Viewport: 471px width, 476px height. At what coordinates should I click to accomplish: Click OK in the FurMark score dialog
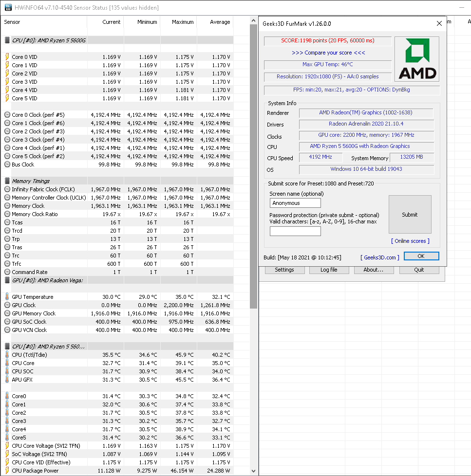click(x=421, y=256)
